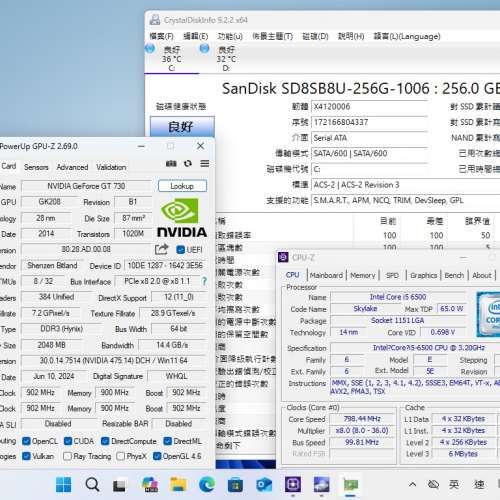Toggle the DirectCompute checkbox
This screenshot has width=500, height=500.
[105, 441]
